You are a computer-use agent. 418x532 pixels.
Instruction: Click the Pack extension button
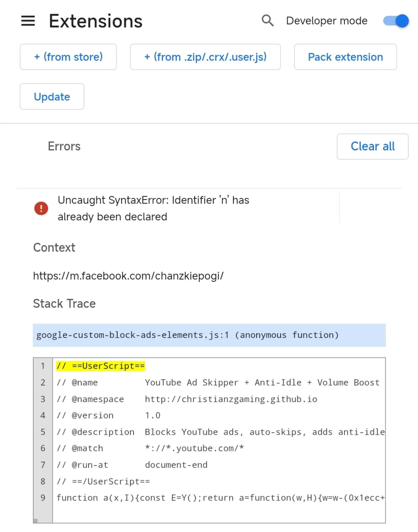point(345,57)
